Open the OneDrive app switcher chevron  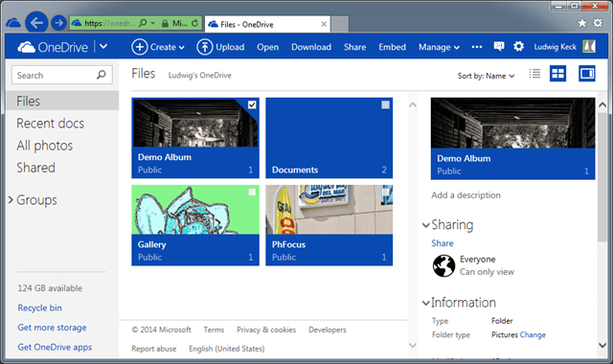[103, 47]
